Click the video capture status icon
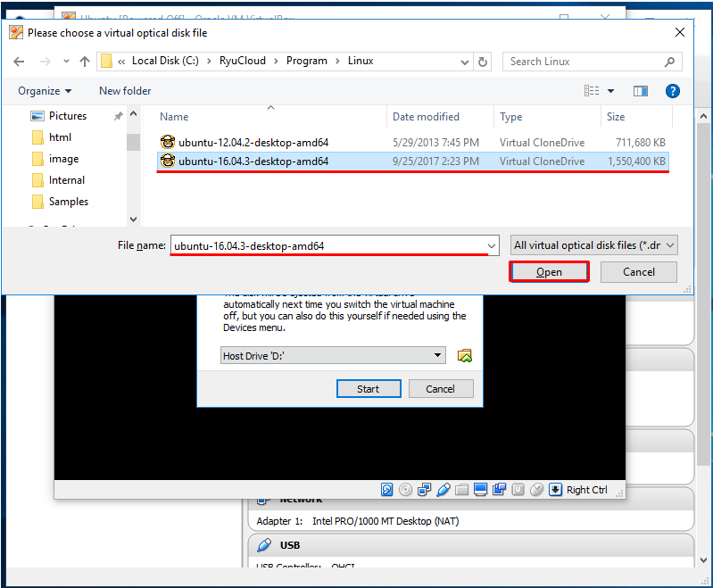This screenshot has width=713, height=588. (499, 489)
